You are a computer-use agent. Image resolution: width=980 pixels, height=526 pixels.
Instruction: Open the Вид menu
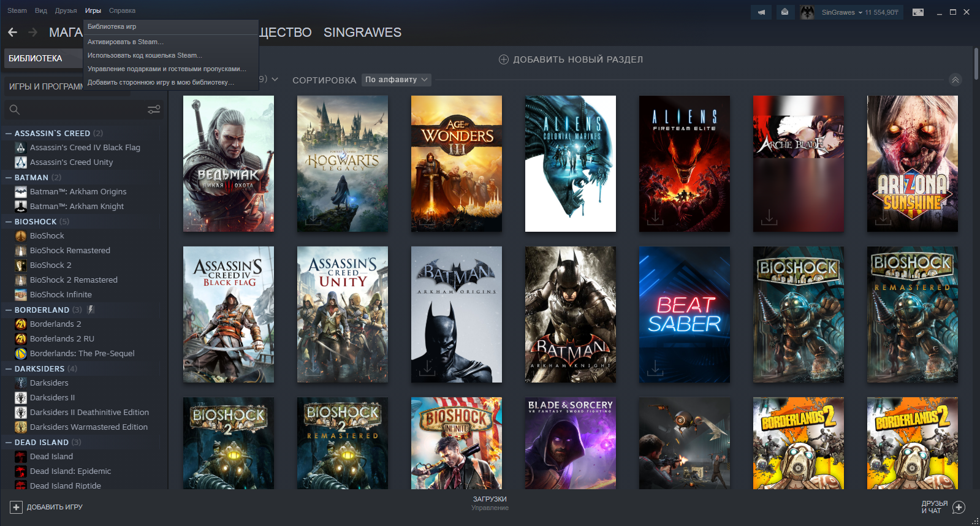41,10
